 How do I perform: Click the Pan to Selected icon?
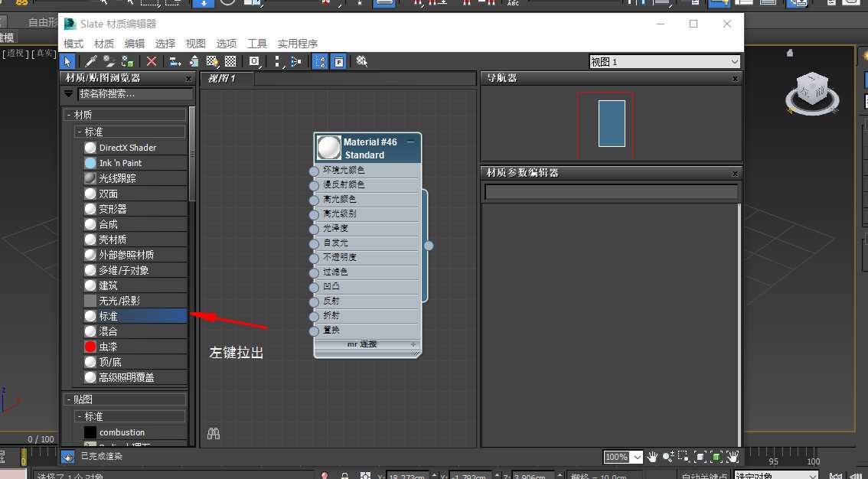733,457
